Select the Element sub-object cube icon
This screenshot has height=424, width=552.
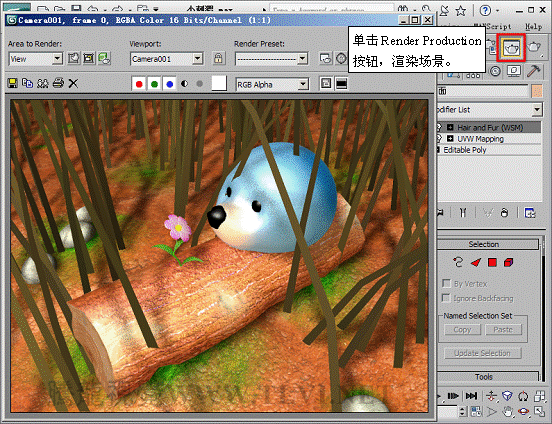[508, 262]
